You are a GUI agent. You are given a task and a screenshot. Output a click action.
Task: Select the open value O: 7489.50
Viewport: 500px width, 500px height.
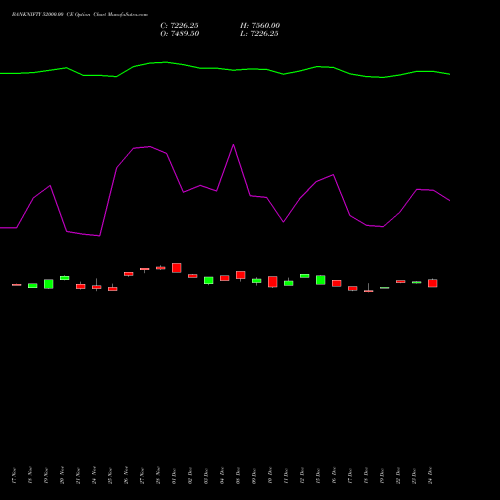(x=180, y=34)
